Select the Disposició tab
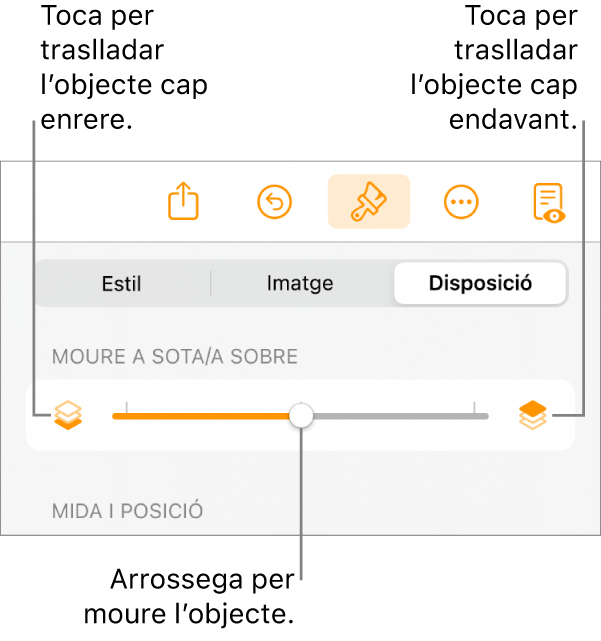Image resolution: width=601 pixels, height=641 pixels. (480, 284)
